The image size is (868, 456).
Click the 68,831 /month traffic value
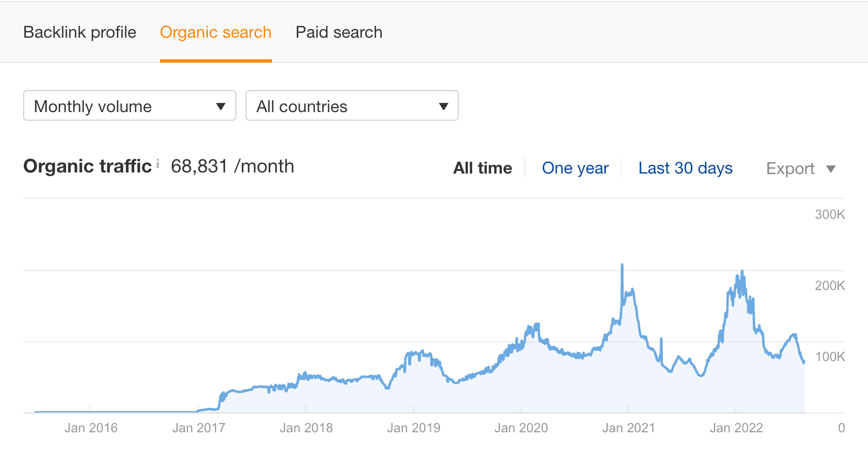pos(232,167)
